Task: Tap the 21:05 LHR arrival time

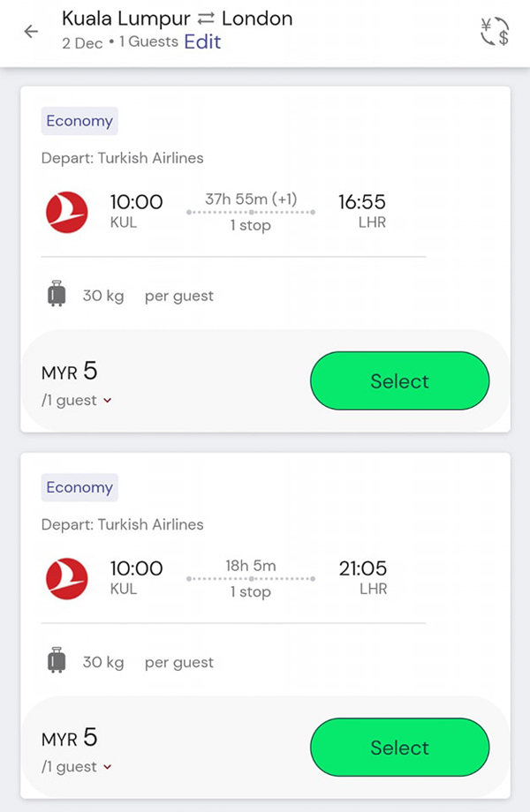Action: (362, 569)
